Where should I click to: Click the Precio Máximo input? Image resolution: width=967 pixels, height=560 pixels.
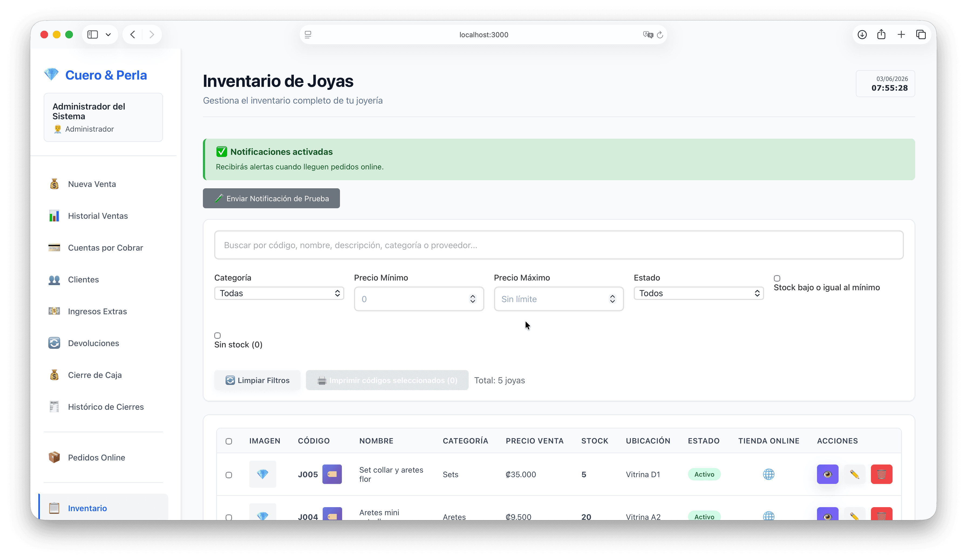point(559,299)
